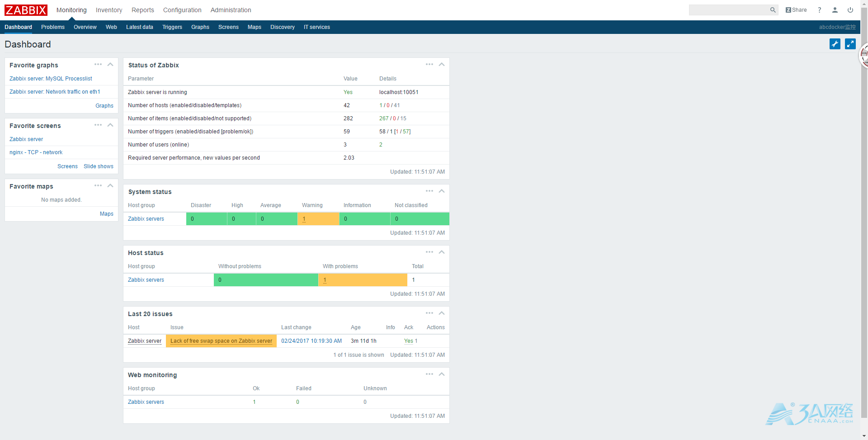Collapse the Host status widget

coord(442,252)
